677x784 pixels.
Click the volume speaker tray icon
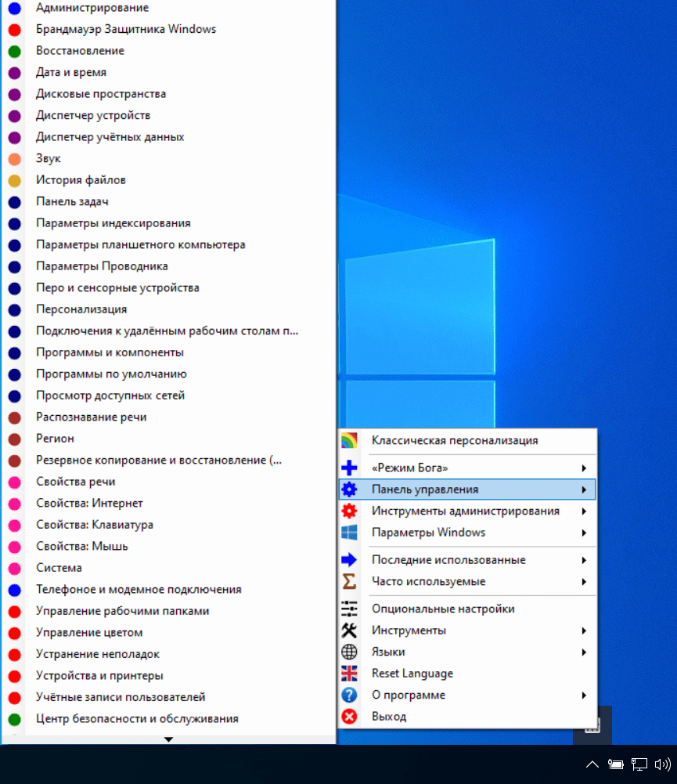tap(662, 764)
